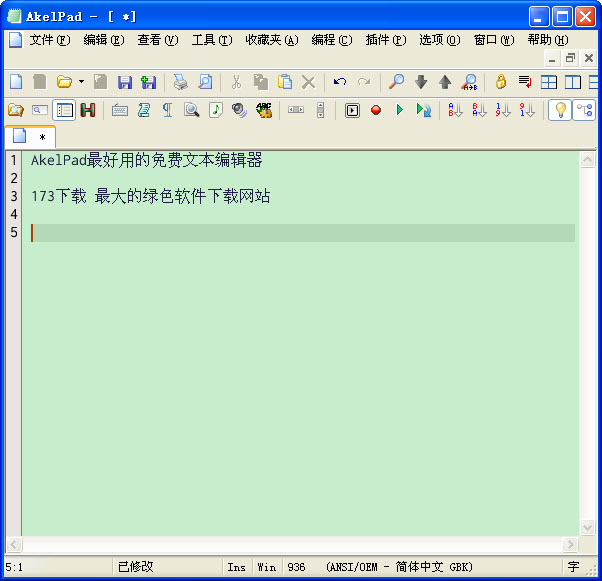Close the inner document with MDI X
This screenshot has height=581, width=602.
589,58
